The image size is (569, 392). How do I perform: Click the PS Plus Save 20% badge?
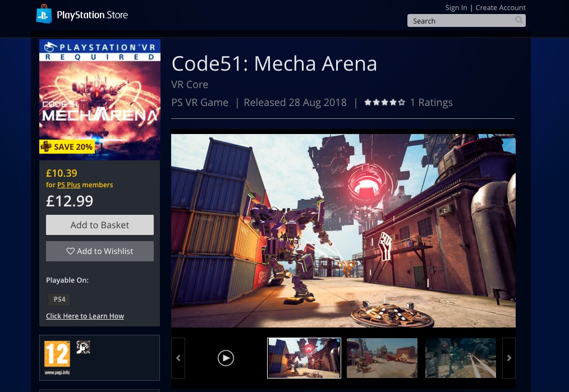point(67,146)
